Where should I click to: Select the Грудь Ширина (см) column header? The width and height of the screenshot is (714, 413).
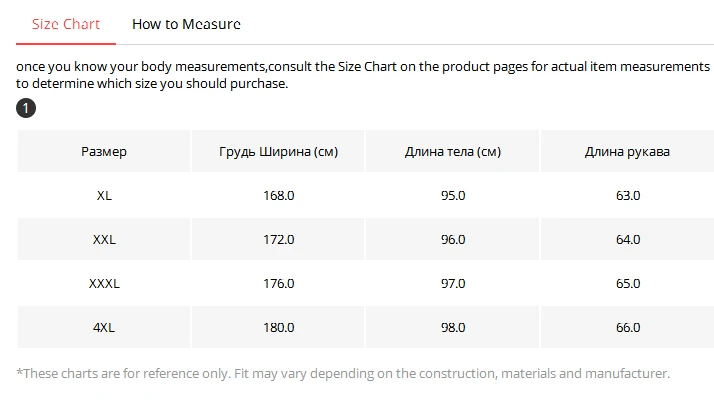click(x=278, y=151)
